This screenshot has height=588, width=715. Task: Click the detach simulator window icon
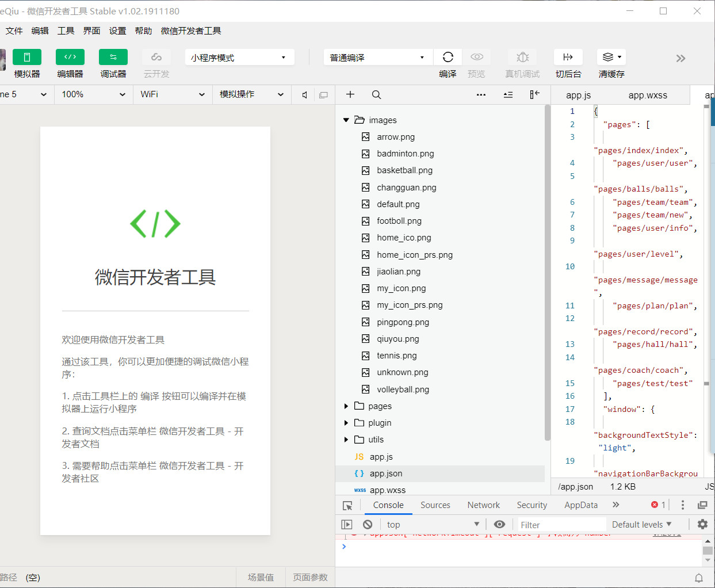(323, 95)
